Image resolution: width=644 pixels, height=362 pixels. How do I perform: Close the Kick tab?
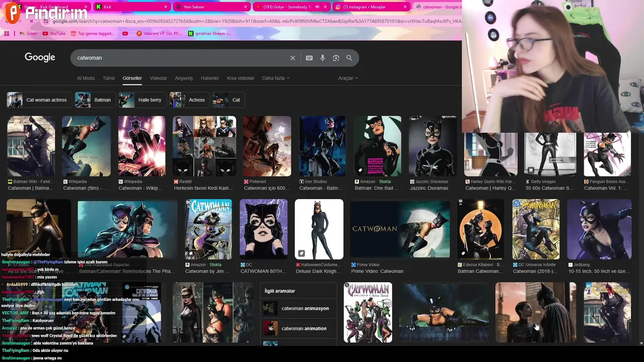(x=166, y=7)
